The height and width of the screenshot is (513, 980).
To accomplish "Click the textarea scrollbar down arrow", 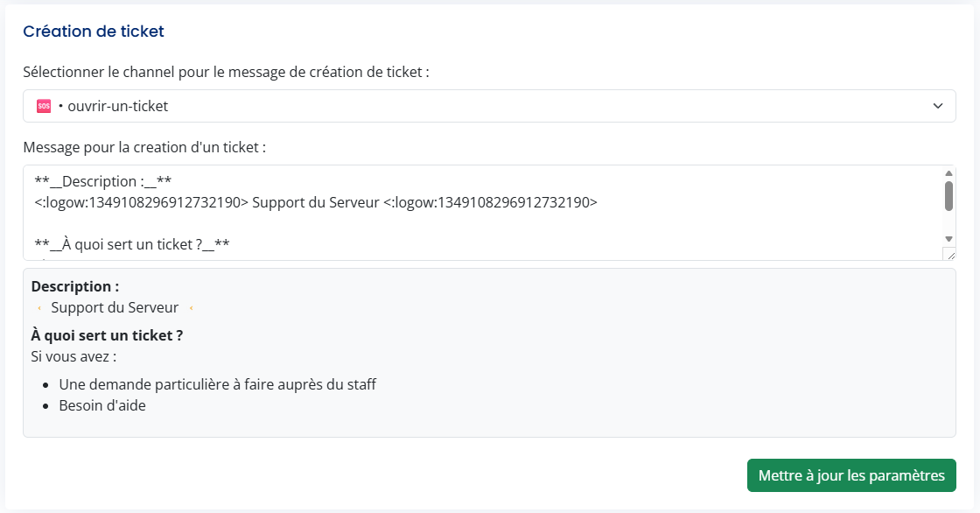I will (948, 238).
